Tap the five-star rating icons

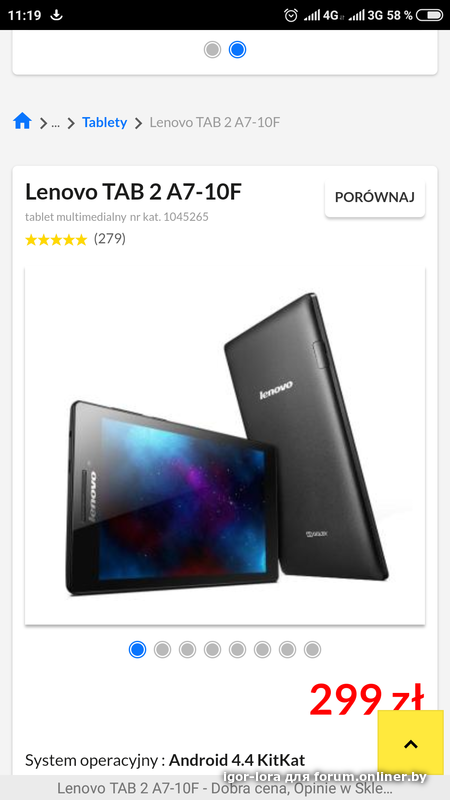(56, 239)
